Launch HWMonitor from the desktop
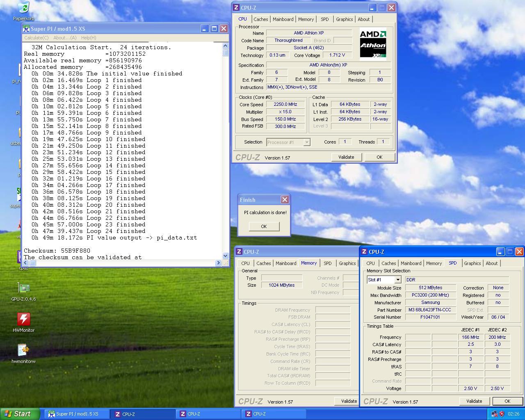 point(23,322)
